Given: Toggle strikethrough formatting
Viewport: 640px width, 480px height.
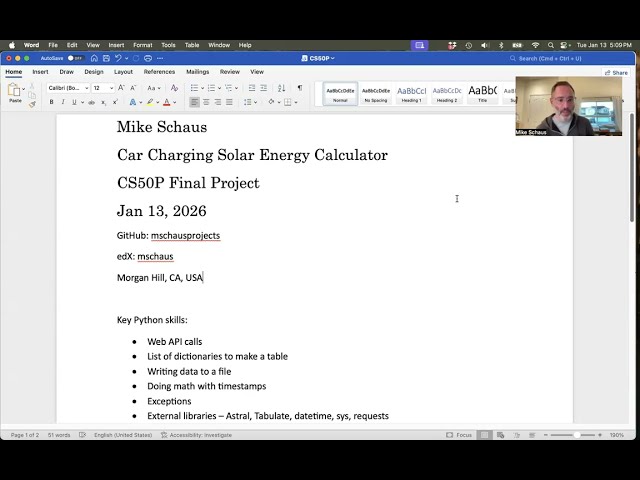Looking at the screenshot, I should (92, 102).
